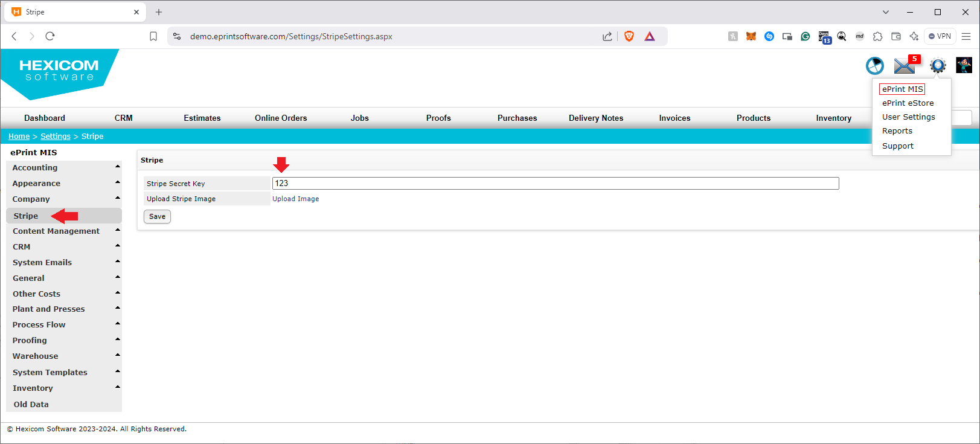Screen dimensions: 980x444
Task: Click the md extension icon
Action: pos(860,36)
